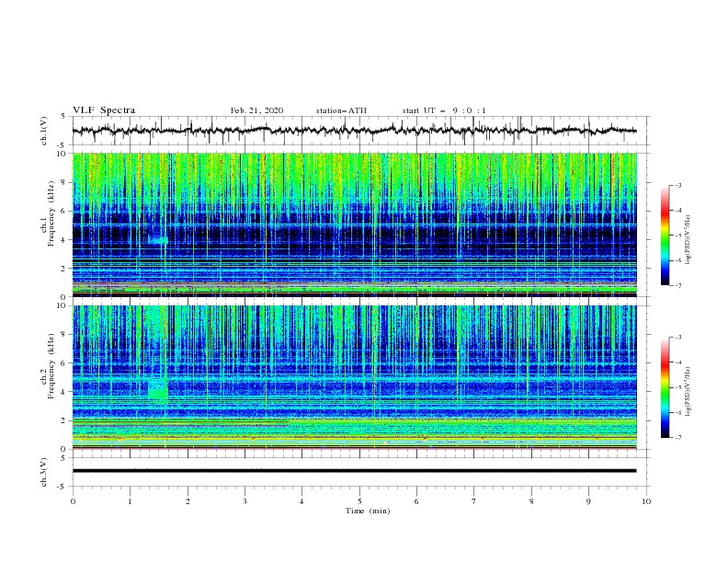Click the 'VLF Spectra' plot title
728x563 pixels.
(104, 110)
